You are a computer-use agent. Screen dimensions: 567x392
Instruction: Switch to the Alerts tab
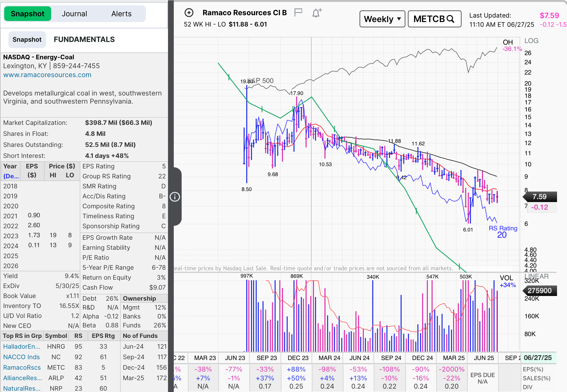tap(121, 14)
